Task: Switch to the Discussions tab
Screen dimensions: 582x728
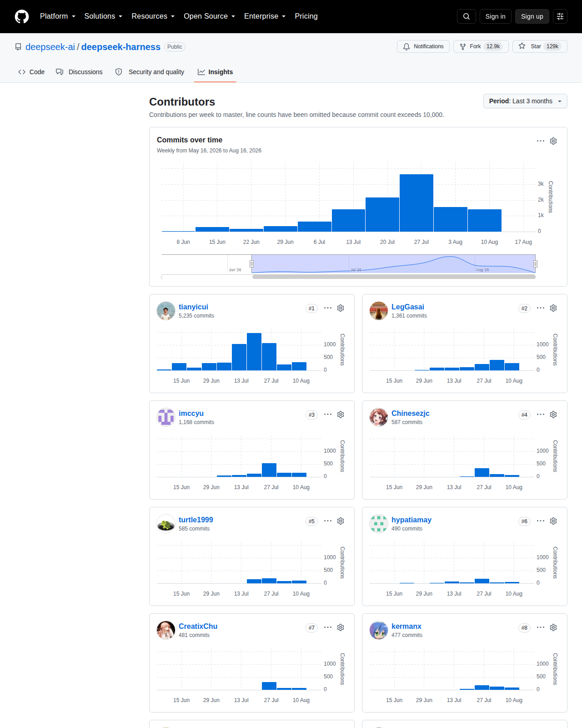Action: (x=79, y=72)
